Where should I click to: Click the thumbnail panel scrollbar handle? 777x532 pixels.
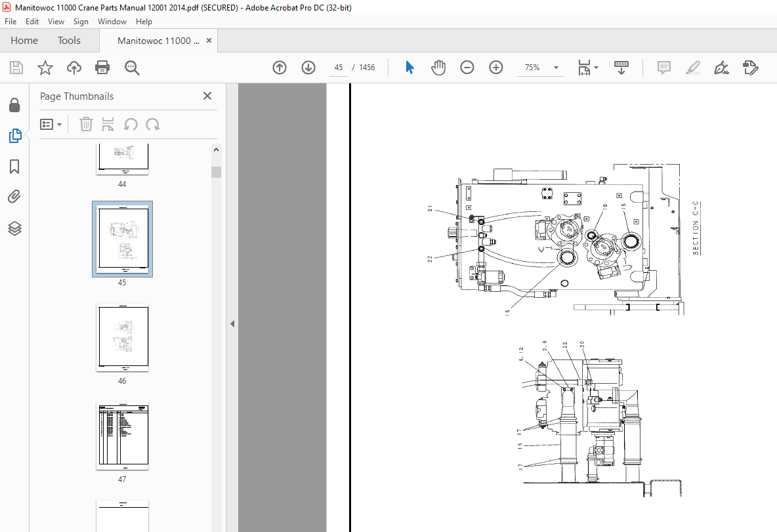coord(216,172)
